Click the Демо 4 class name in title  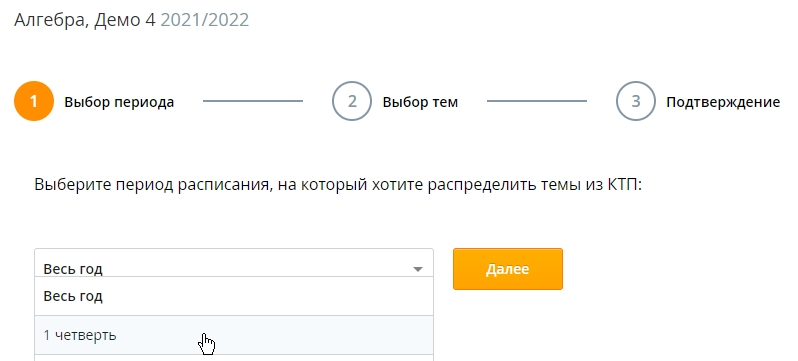126,20
